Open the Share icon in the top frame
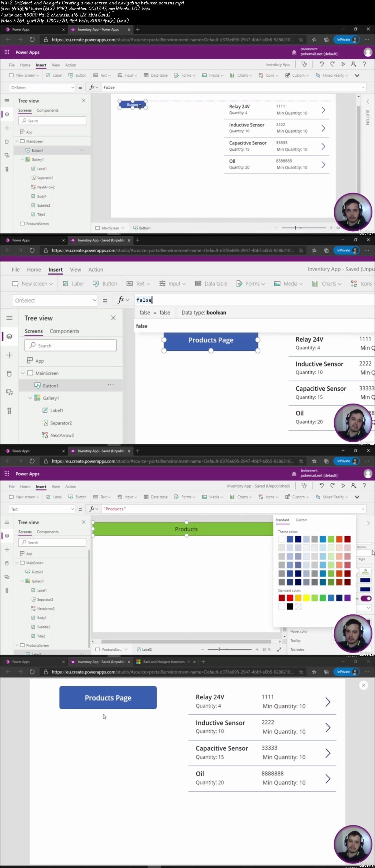 click(353, 64)
